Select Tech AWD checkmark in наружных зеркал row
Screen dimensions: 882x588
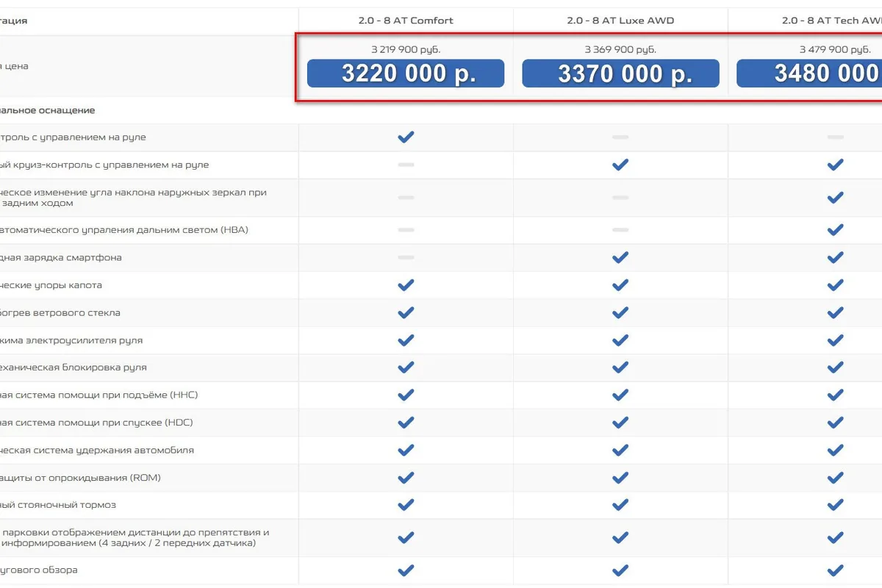point(835,198)
